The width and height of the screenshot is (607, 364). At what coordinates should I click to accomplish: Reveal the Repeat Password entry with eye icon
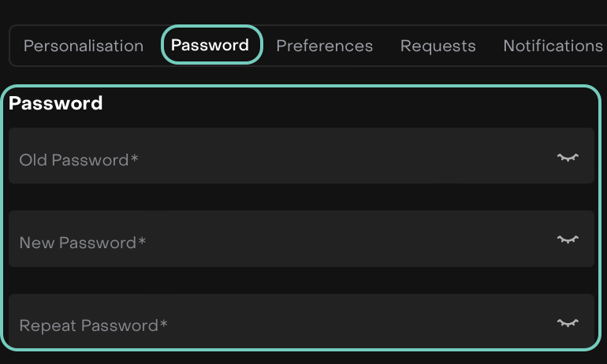pos(568,322)
